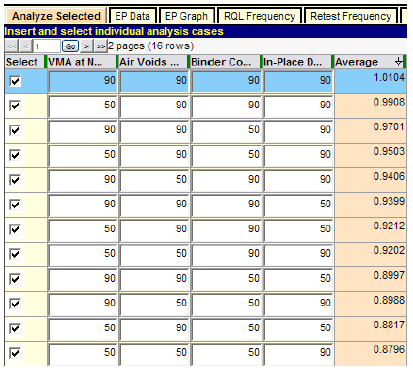The image size is (413, 371).
Task: Click the Go button for page number
Action: (70, 46)
